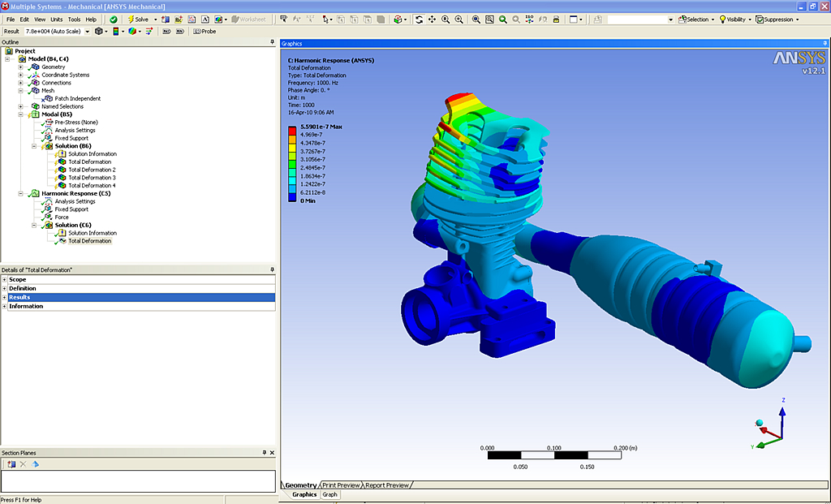This screenshot has width=831, height=504.
Task: Select Total Deformation 3 in outline
Action: point(92,178)
